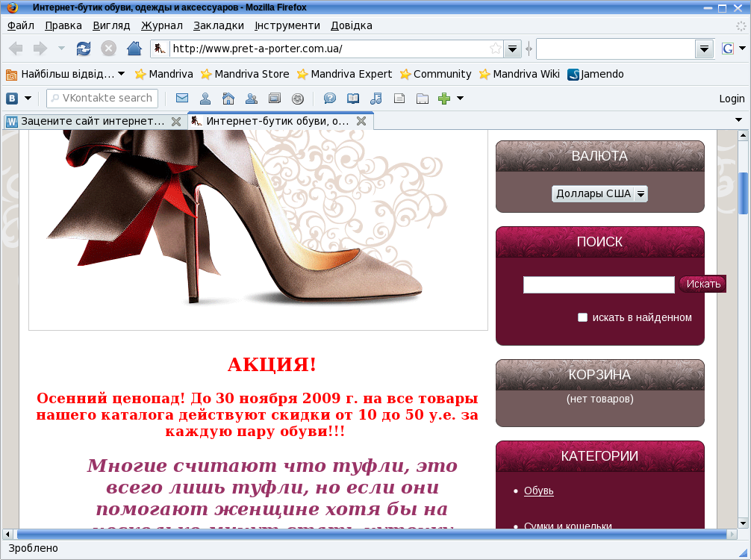Click the Google search engine icon

(728, 49)
